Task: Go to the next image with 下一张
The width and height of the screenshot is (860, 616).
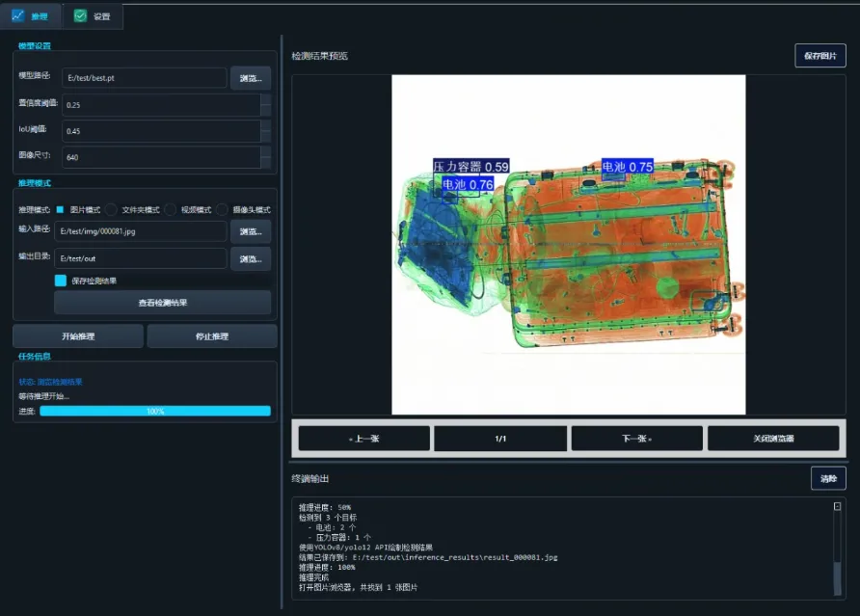Action: pyautogui.click(x=636, y=439)
